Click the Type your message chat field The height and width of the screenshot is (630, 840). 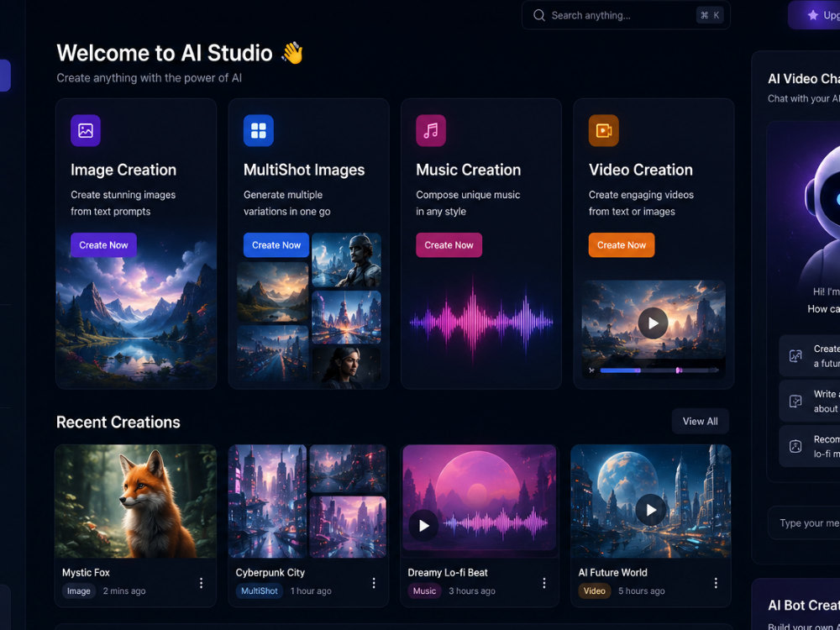click(x=804, y=522)
